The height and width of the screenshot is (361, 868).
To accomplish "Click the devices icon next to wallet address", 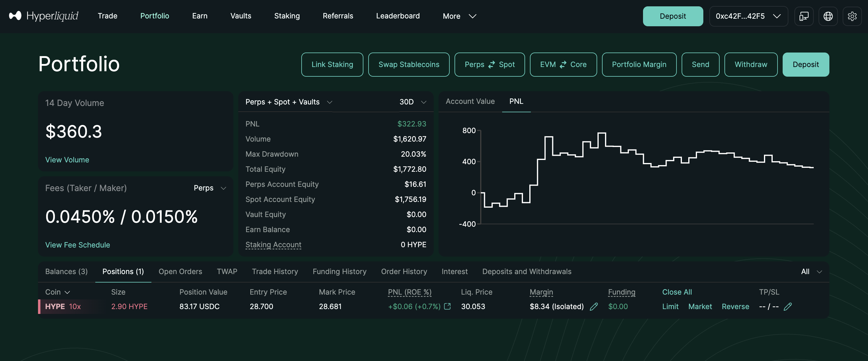I will 804,16.
